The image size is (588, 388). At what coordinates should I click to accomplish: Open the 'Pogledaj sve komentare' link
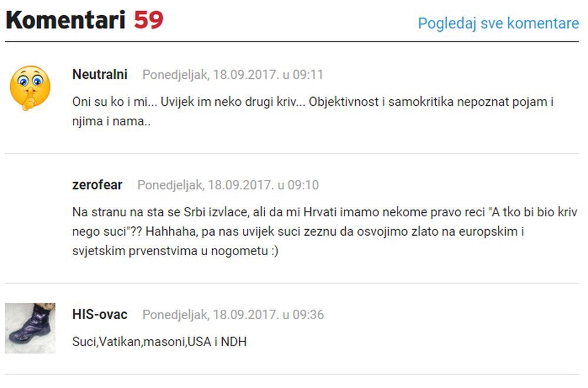tap(498, 24)
